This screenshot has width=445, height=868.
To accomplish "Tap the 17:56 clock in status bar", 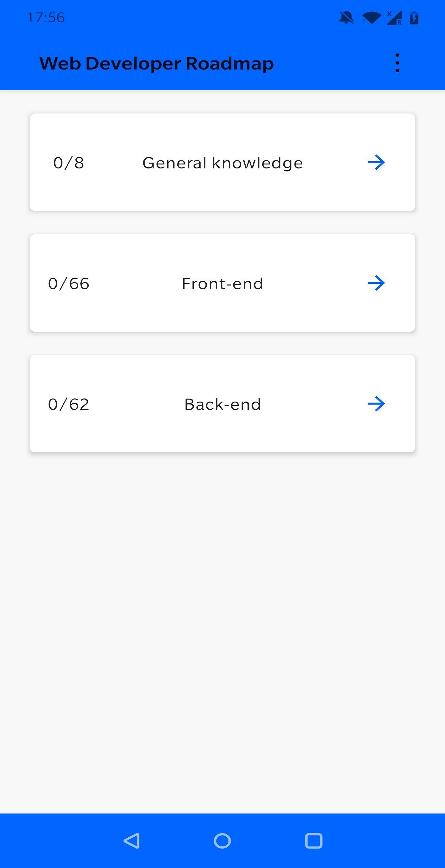I will [46, 18].
